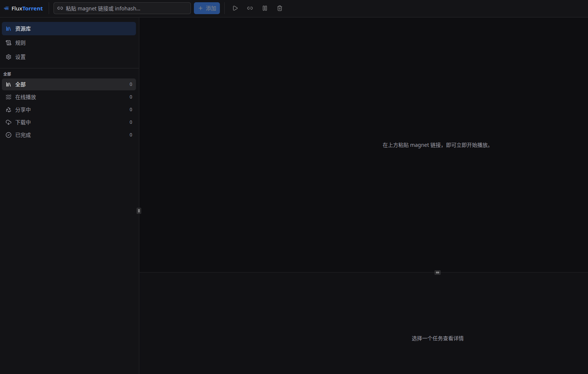Click the count 0 on 全部 row

coord(131,84)
